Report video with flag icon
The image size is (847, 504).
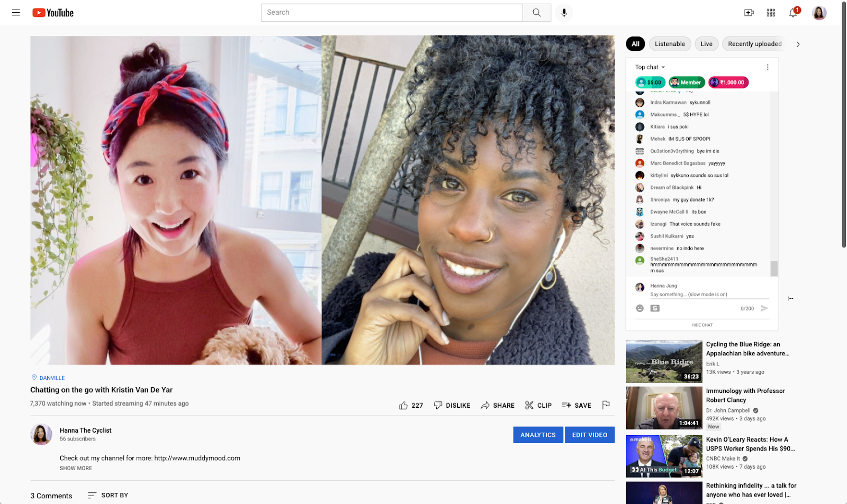coord(606,405)
